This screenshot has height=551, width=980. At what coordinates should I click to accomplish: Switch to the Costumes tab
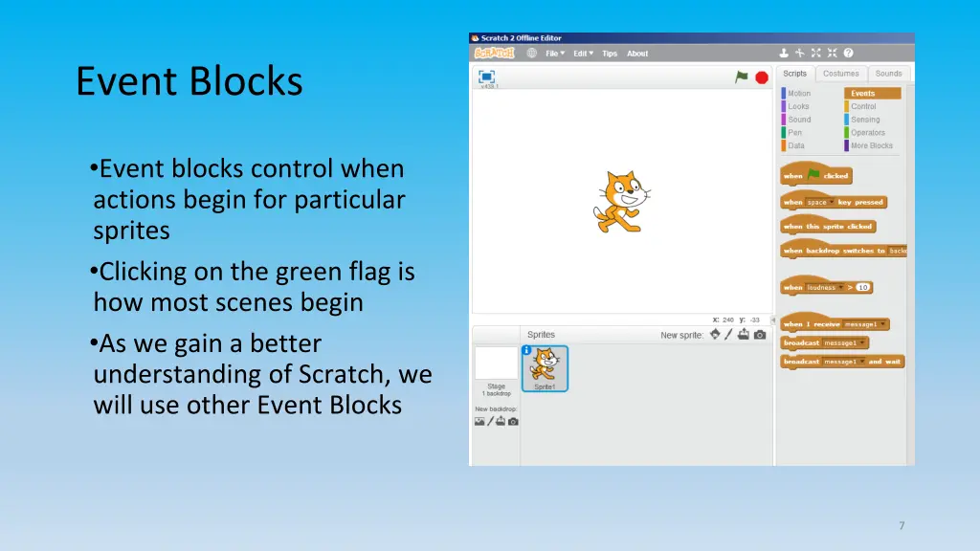(x=840, y=74)
